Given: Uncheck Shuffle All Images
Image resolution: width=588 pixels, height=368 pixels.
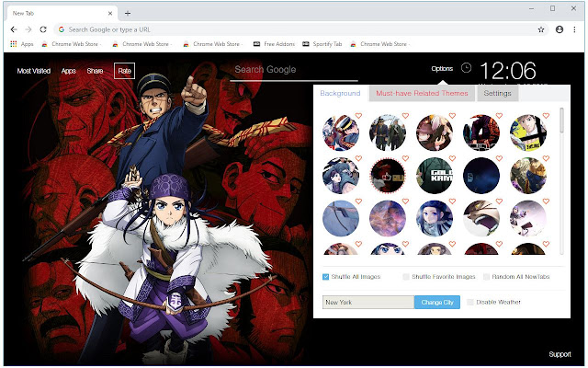Looking at the screenshot, I should coord(325,277).
